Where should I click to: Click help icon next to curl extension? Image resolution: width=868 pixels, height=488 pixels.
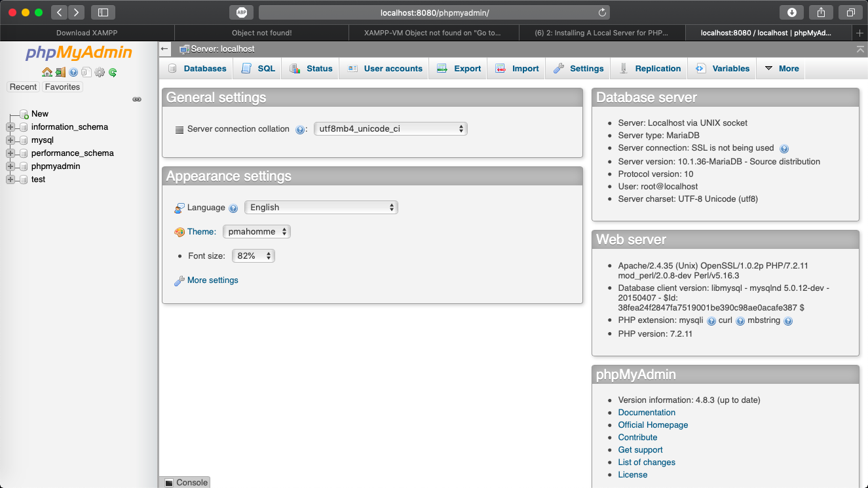pyautogui.click(x=740, y=321)
